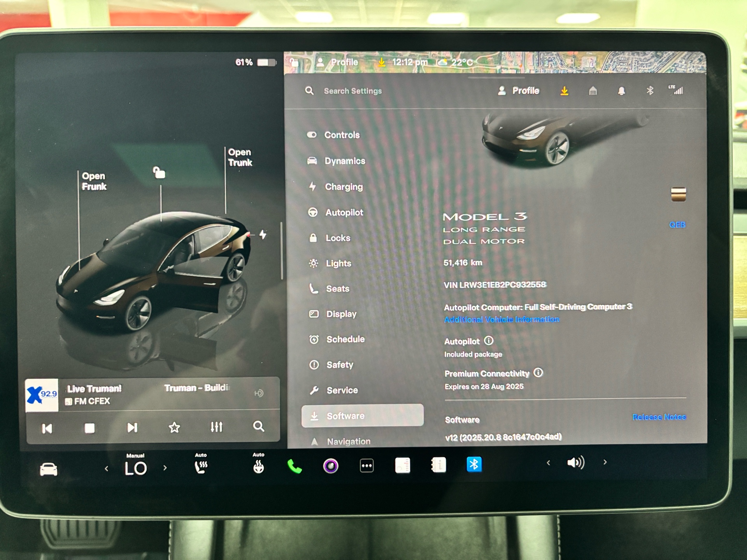Tap the X92.9 station logo

pos(42,395)
